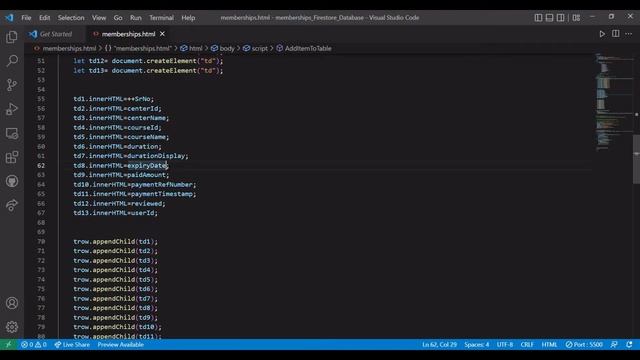This screenshot has width=640, height=360.
Task: Open the GitHub view in activity bar
Action: click(12, 181)
